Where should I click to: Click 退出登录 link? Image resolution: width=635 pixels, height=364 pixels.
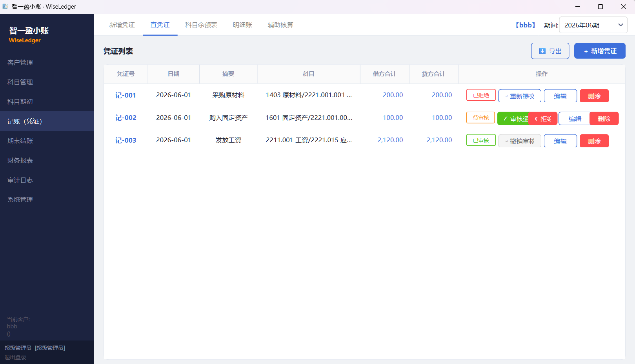(x=15, y=357)
